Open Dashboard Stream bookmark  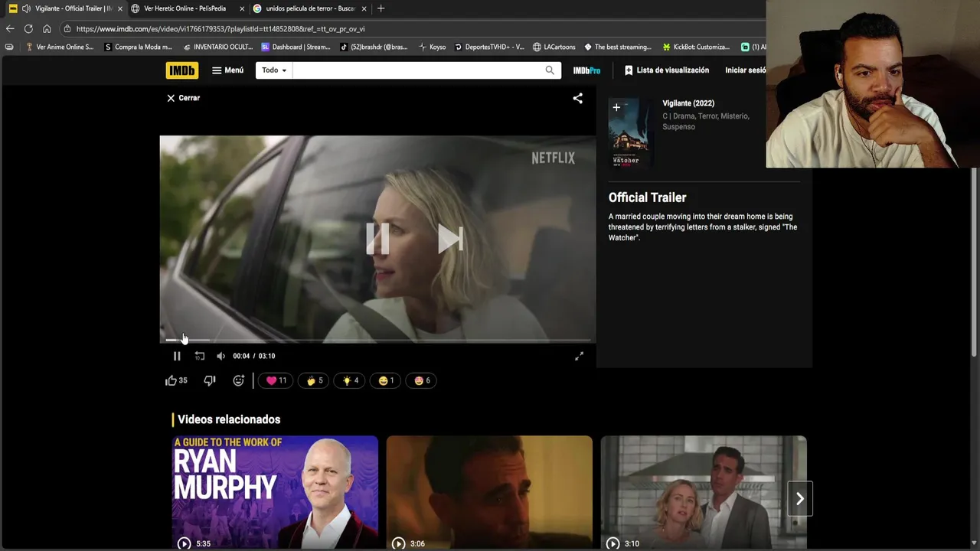point(296,47)
